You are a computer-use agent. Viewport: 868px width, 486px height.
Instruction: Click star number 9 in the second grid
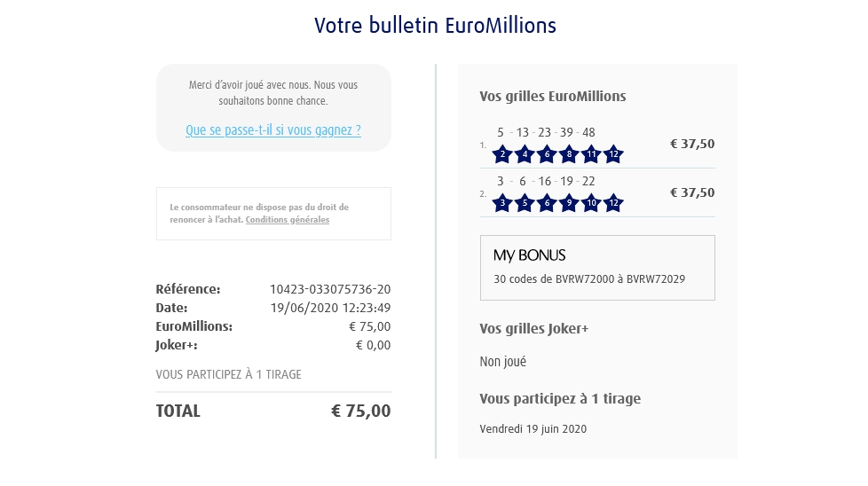pyautogui.click(x=570, y=204)
